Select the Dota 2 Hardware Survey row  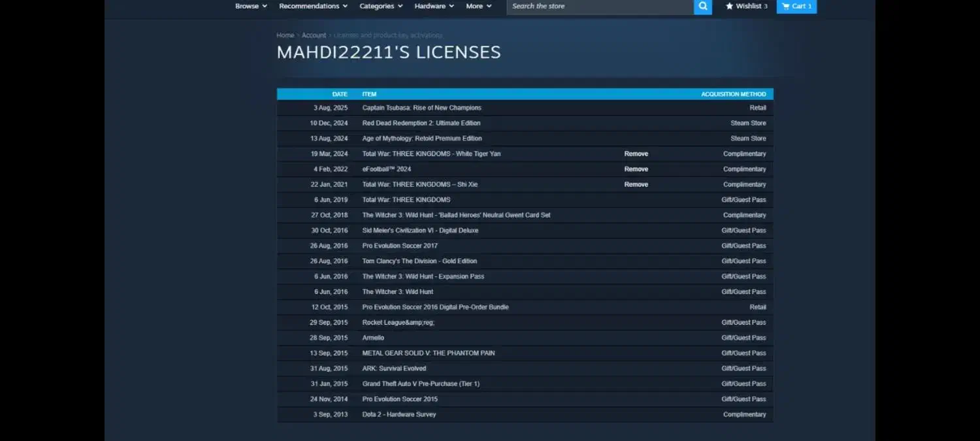(x=399, y=415)
